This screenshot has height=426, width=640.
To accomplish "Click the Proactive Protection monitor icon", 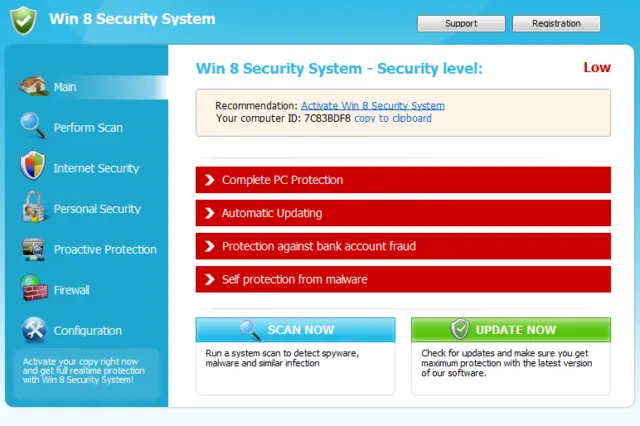I will [x=33, y=249].
